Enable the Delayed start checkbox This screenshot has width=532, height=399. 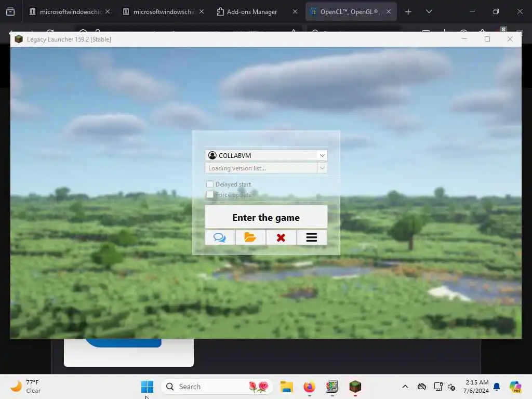coord(210,184)
